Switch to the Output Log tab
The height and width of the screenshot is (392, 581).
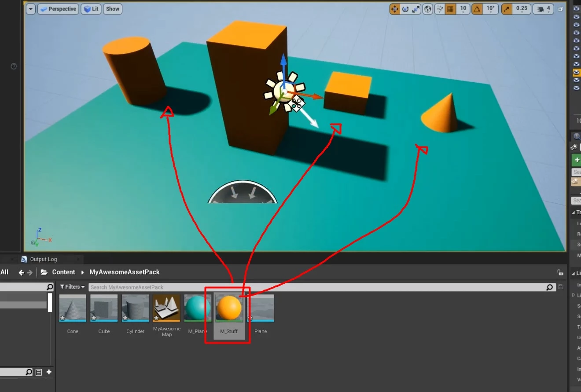coord(43,259)
